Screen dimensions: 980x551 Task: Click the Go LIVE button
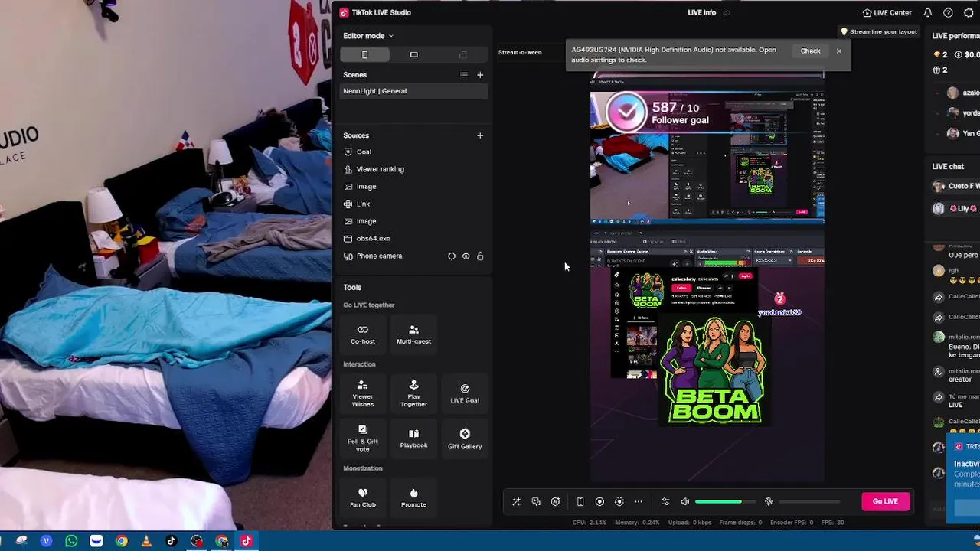885,501
